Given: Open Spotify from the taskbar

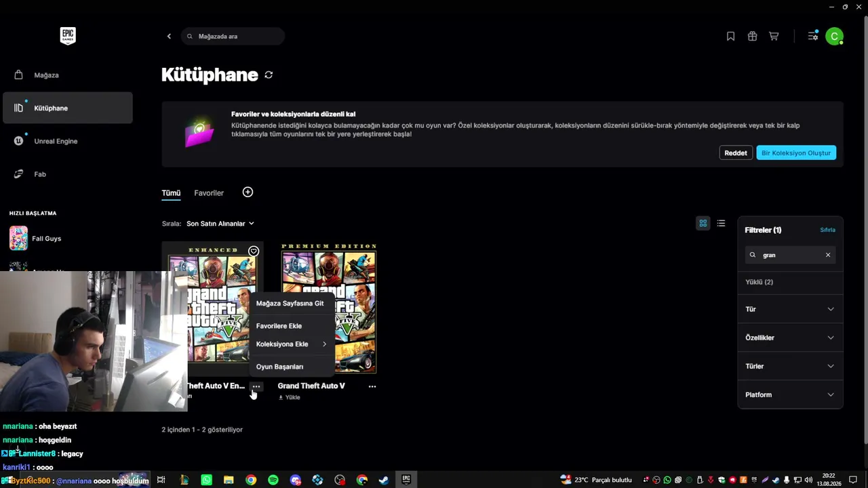Looking at the screenshot, I should point(273,480).
